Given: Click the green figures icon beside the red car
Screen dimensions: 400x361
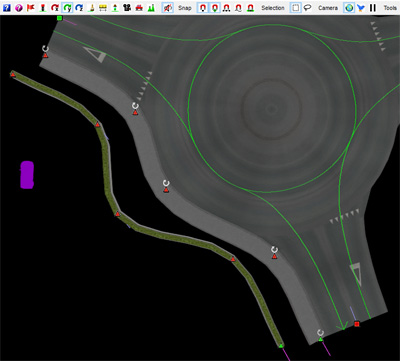Looking at the screenshot, I should [151, 8].
